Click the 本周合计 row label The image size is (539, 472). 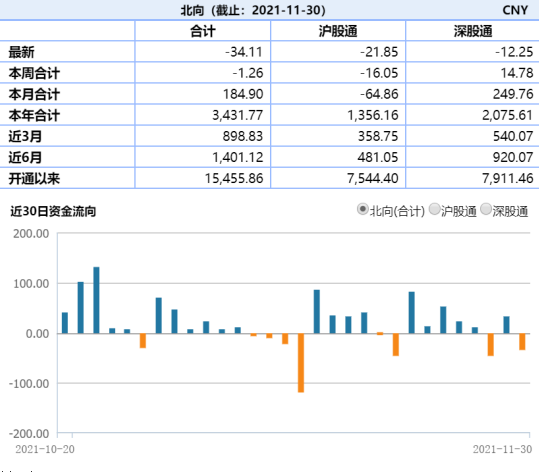tap(34, 73)
